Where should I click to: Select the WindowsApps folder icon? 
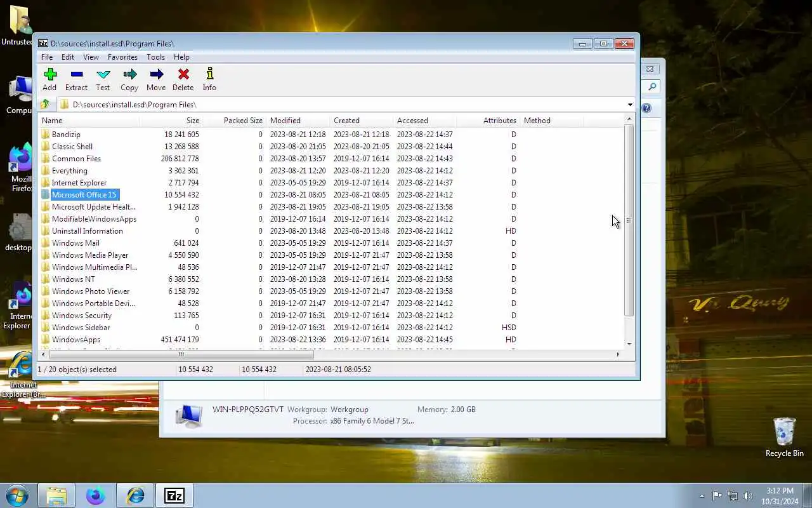(x=45, y=340)
